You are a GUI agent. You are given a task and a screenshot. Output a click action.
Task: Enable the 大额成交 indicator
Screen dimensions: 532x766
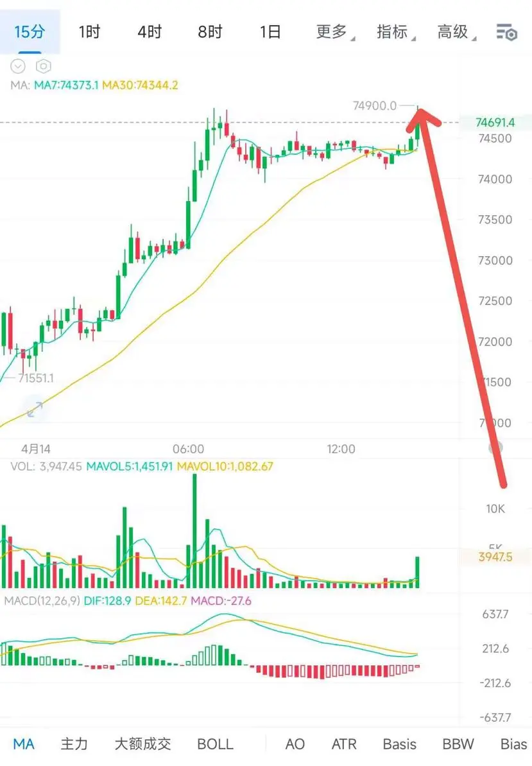click(143, 744)
